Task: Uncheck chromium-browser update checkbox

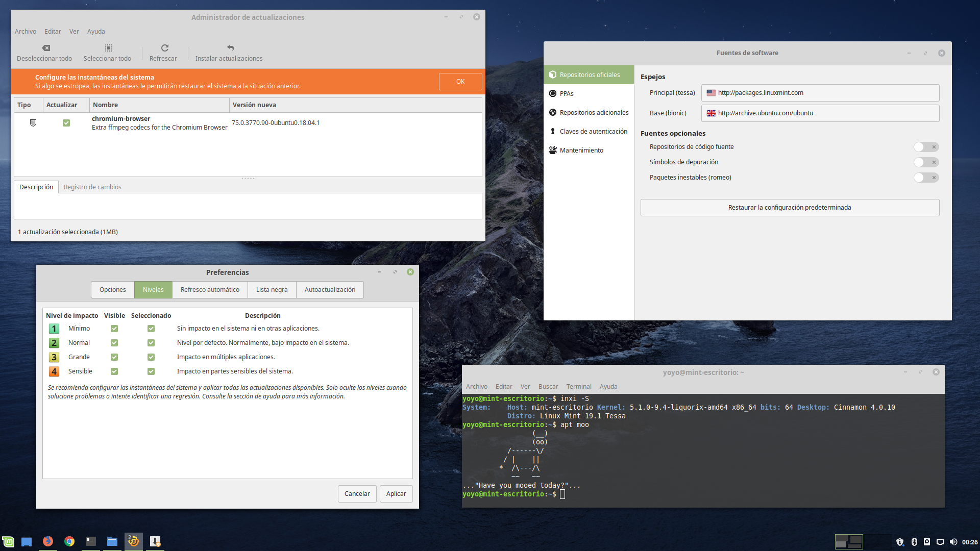Action: pyautogui.click(x=66, y=123)
